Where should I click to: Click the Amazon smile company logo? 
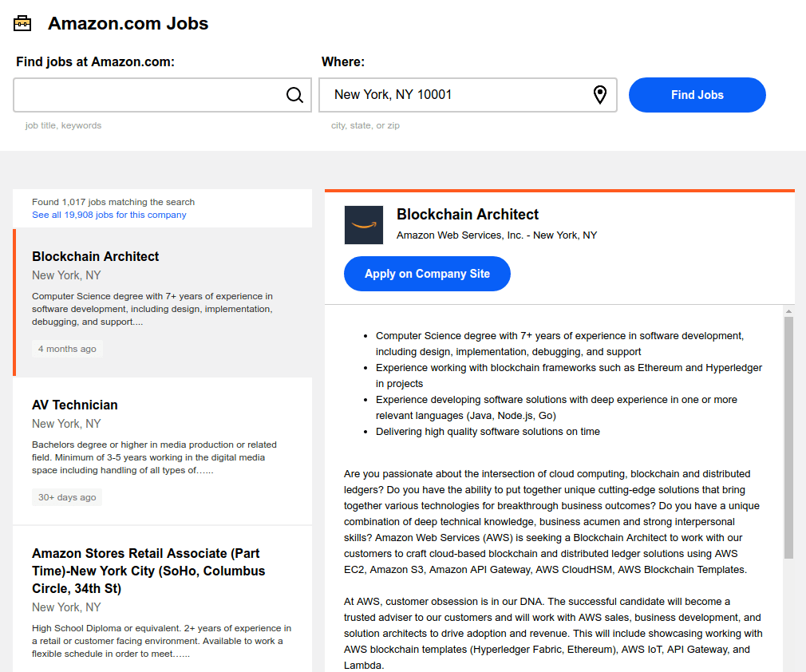tap(363, 225)
